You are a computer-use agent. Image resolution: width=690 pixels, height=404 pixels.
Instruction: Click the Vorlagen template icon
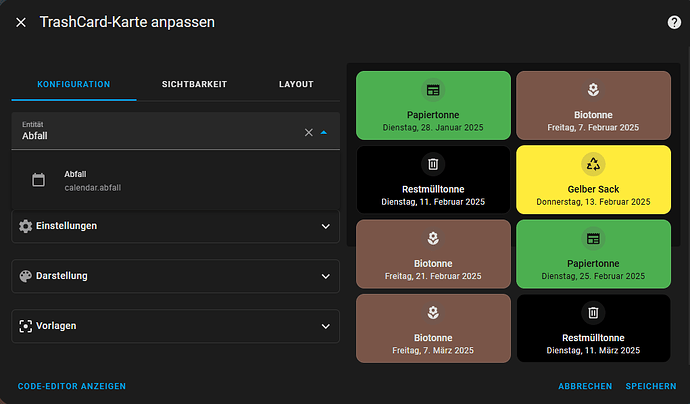[26, 326]
